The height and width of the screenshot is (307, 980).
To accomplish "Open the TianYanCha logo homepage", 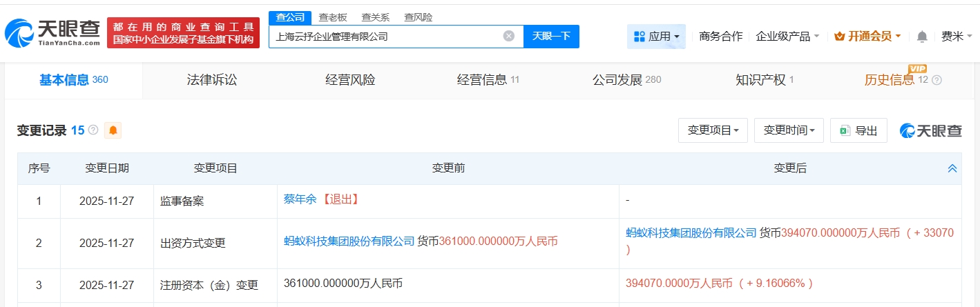I will 52,32.
